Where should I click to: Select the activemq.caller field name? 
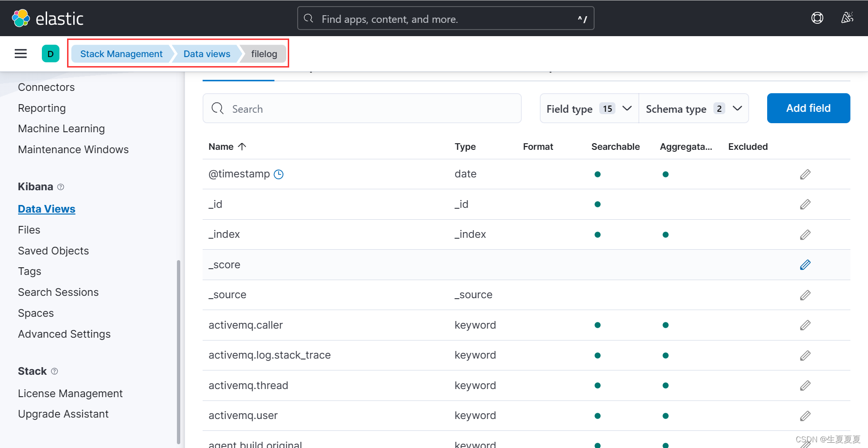click(245, 325)
